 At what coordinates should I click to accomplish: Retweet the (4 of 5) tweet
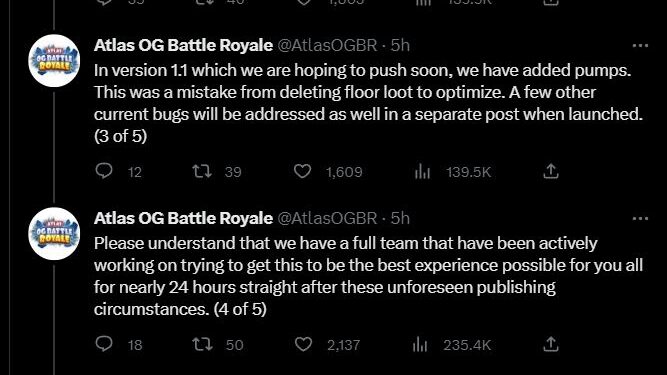point(202,344)
